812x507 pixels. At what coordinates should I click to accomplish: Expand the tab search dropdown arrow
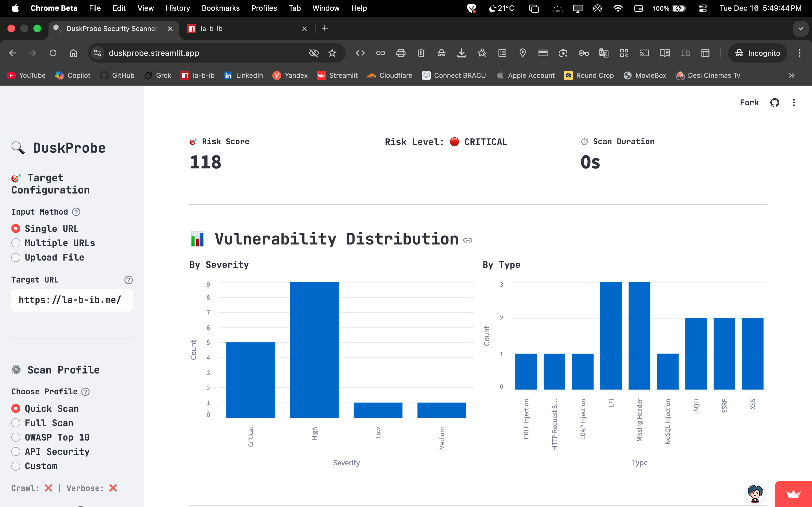(801, 28)
